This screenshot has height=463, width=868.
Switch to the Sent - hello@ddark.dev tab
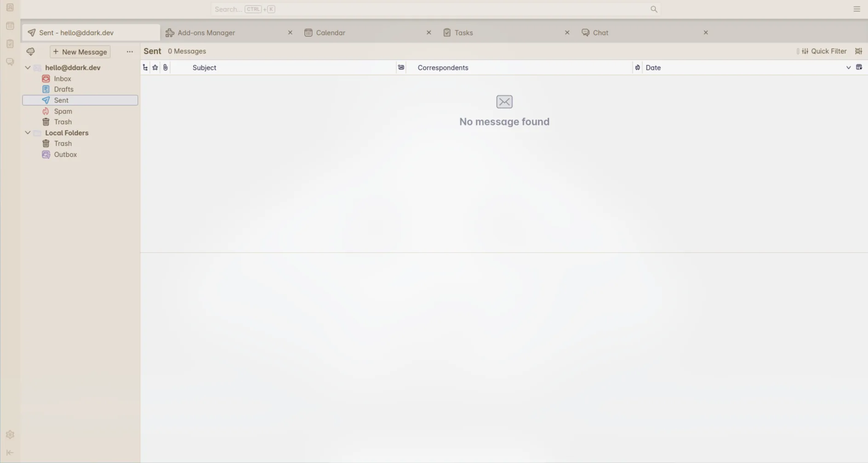click(91, 33)
